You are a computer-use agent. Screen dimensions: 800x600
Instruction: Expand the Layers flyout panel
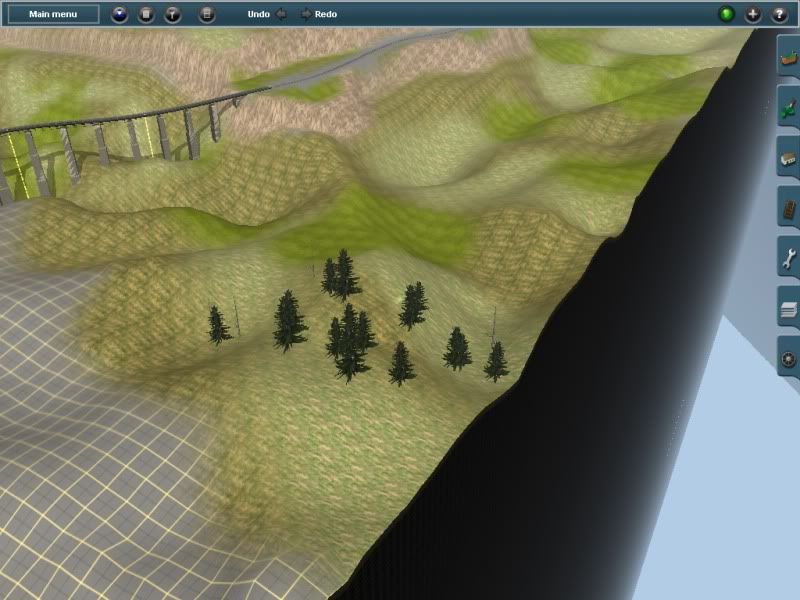(x=788, y=309)
